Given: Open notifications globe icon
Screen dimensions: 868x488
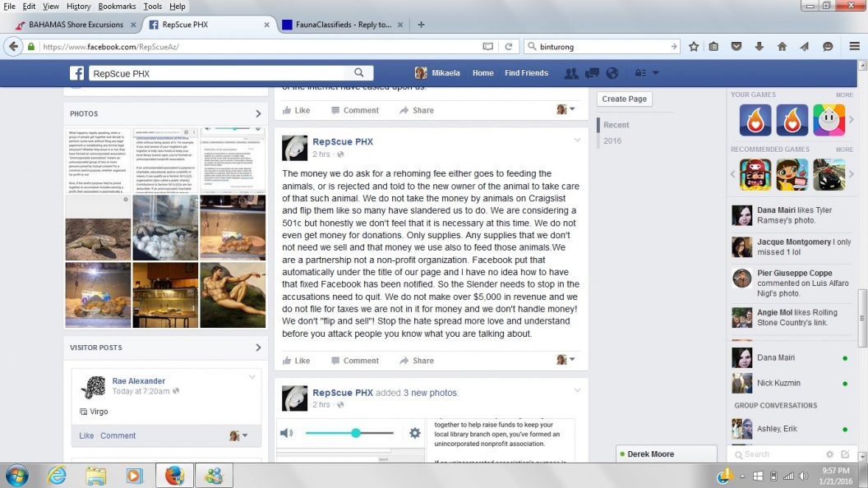Looking at the screenshot, I should pos(612,73).
